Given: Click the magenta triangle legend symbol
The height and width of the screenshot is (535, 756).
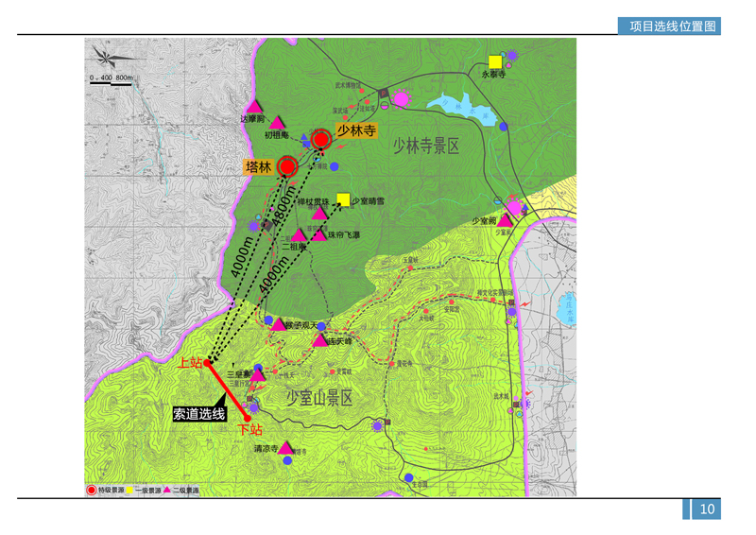Looking at the screenshot, I should 167,490.
